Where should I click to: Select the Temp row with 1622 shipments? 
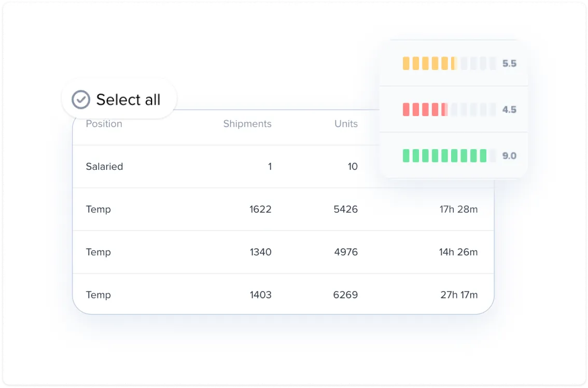click(x=283, y=209)
